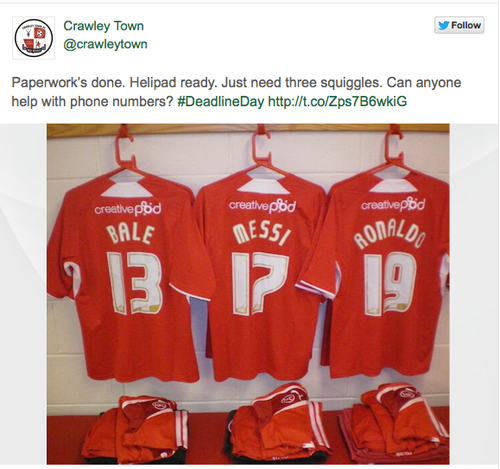Click folded shorts below Messi shirt

pyautogui.click(x=278, y=423)
